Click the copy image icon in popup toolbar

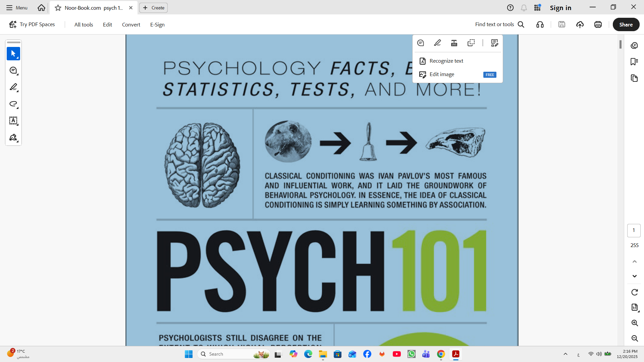(x=471, y=43)
